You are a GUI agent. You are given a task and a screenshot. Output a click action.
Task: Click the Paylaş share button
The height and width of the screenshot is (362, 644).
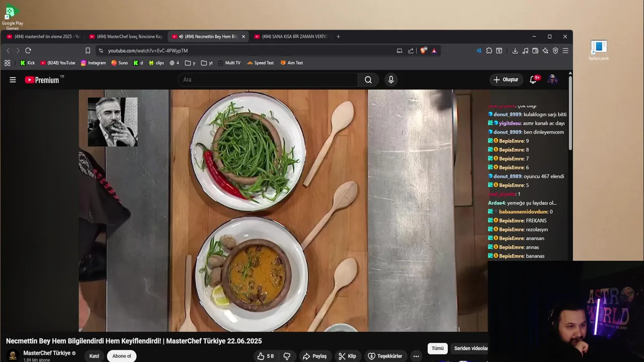314,356
